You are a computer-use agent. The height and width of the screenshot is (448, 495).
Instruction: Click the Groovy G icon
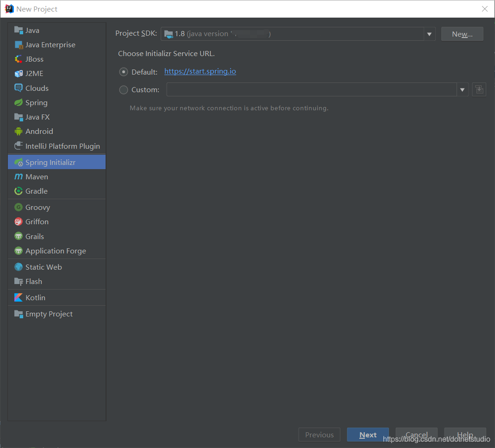pyautogui.click(x=19, y=207)
